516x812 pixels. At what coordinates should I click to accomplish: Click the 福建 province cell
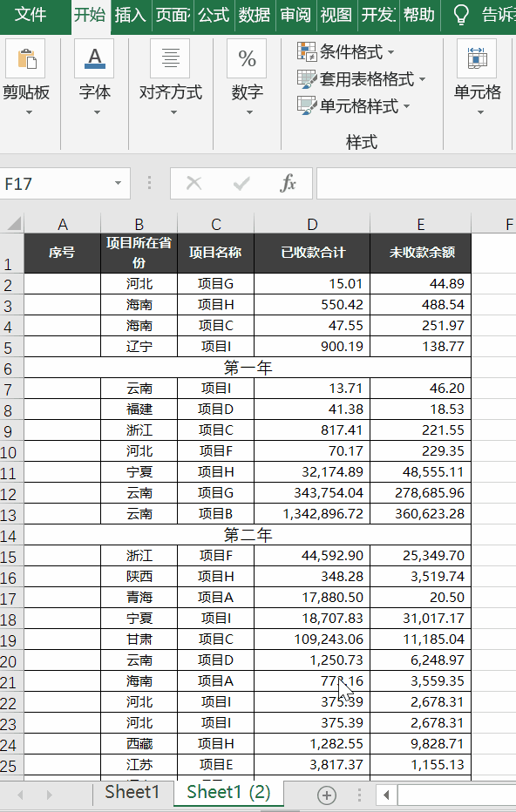pyautogui.click(x=139, y=409)
